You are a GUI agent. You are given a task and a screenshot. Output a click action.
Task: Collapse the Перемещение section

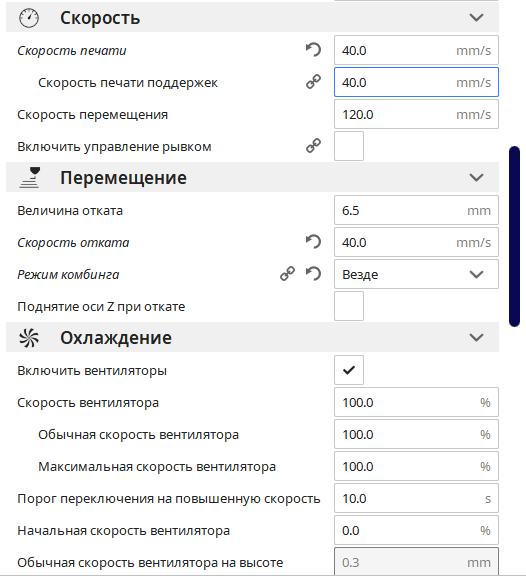coord(476,177)
